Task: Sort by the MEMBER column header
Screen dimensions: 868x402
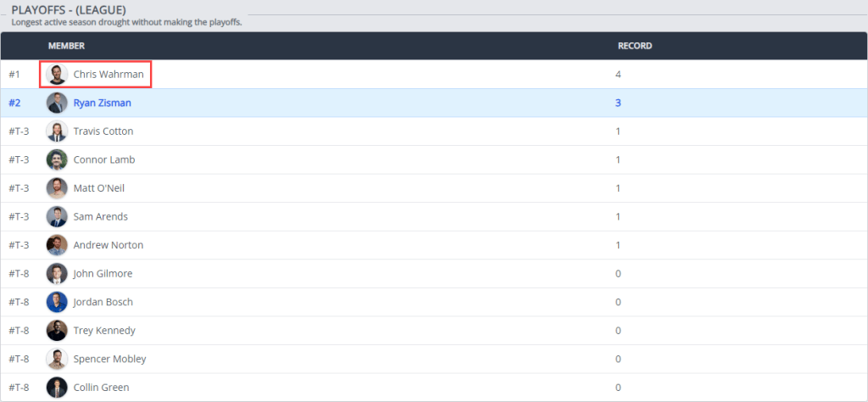Action: pyautogui.click(x=66, y=46)
